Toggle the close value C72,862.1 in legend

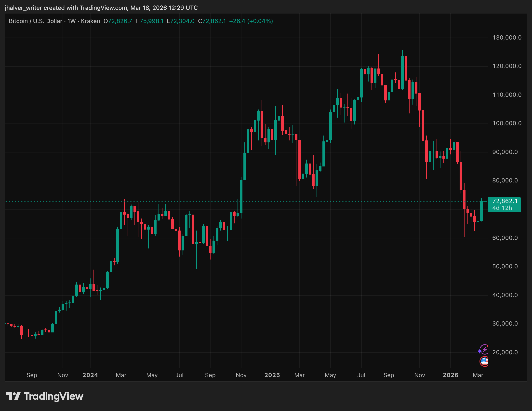212,21
